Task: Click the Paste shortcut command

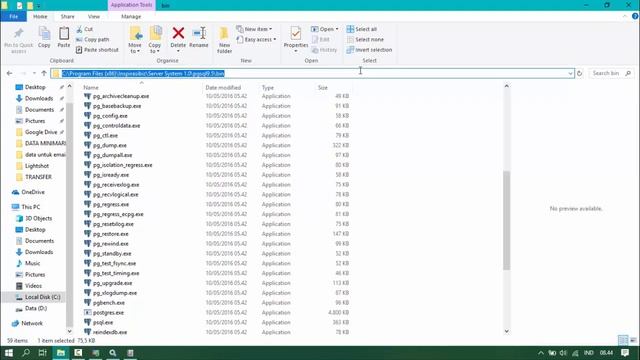Action: coord(97,50)
